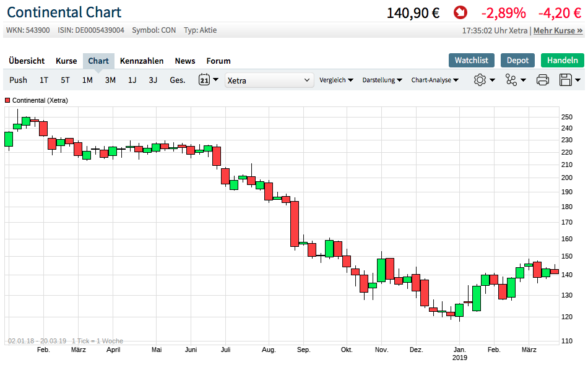The image size is (588, 365).
Task: Open the Chart-Analyse dropdown
Action: pos(435,80)
